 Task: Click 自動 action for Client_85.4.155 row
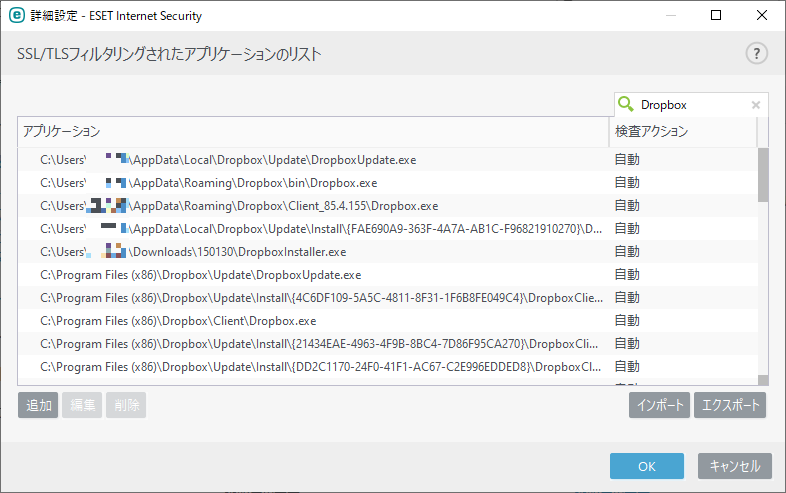tap(627, 206)
